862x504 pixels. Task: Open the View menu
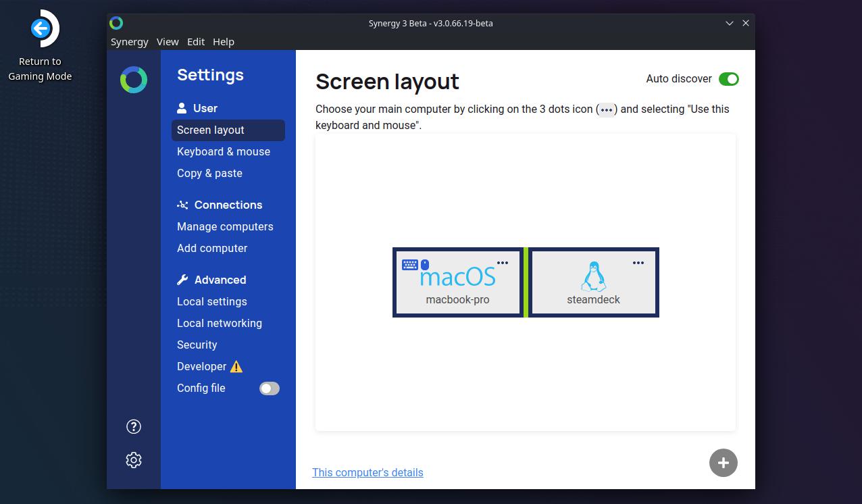coord(168,42)
